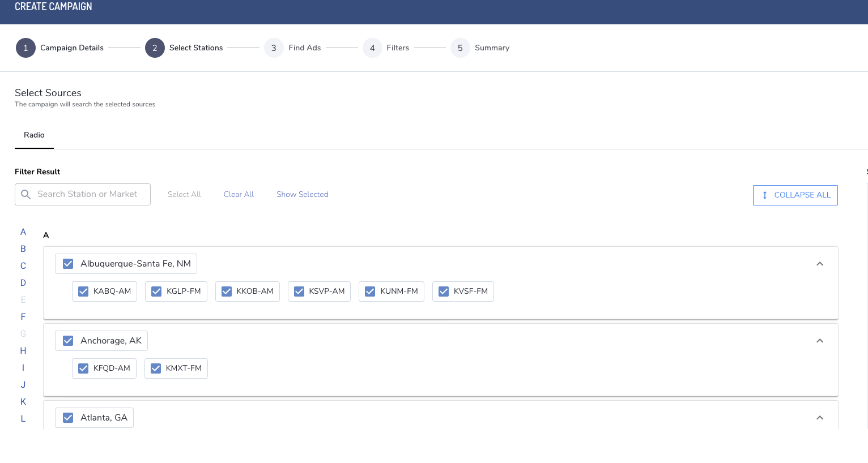This screenshot has height=463, width=868.
Task: Collapse the Albuquerque-Santa Fe, NM section
Action: pyautogui.click(x=819, y=264)
